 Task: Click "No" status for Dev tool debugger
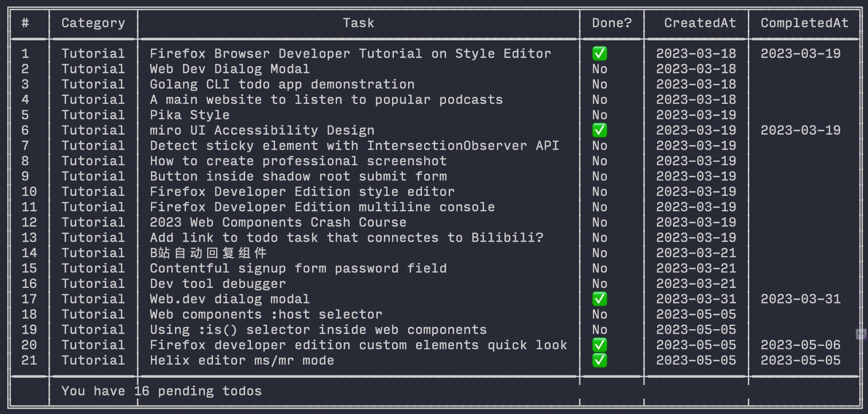click(600, 284)
